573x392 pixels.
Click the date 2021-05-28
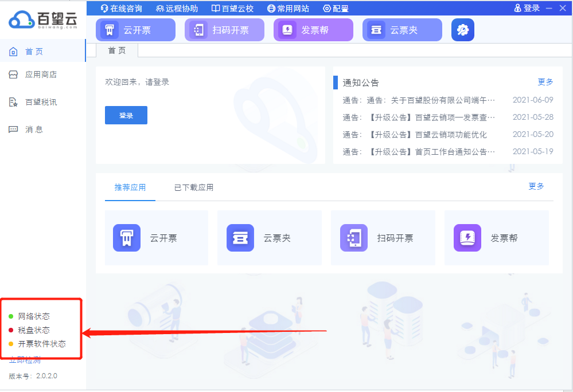point(533,117)
